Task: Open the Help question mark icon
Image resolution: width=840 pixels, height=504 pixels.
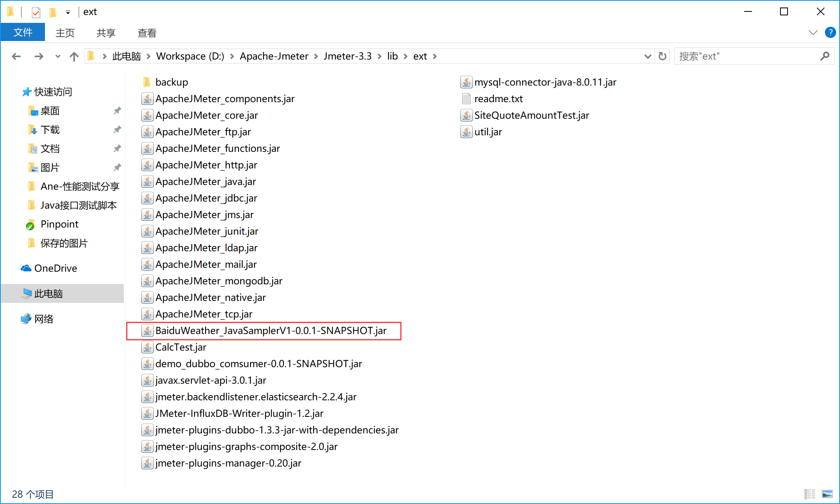Action: point(830,33)
